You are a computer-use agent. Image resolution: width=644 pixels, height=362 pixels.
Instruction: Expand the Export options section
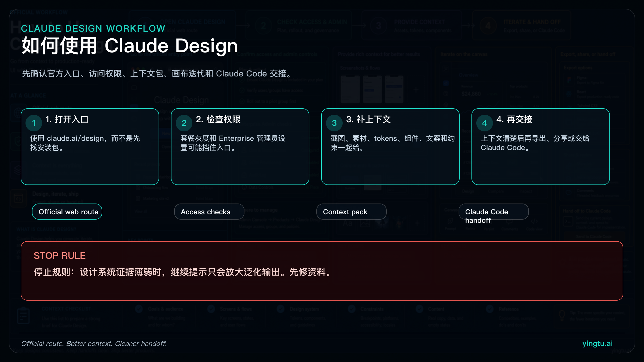[x=578, y=68]
